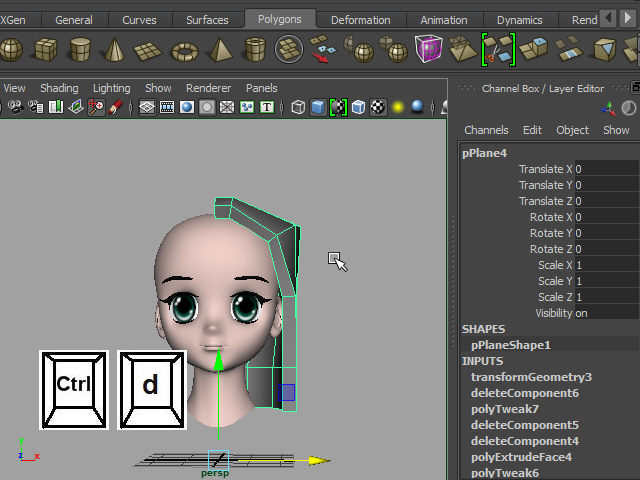Open the Channel Box Channels menu
The width and height of the screenshot is (640, 480).
click(486, 130)
